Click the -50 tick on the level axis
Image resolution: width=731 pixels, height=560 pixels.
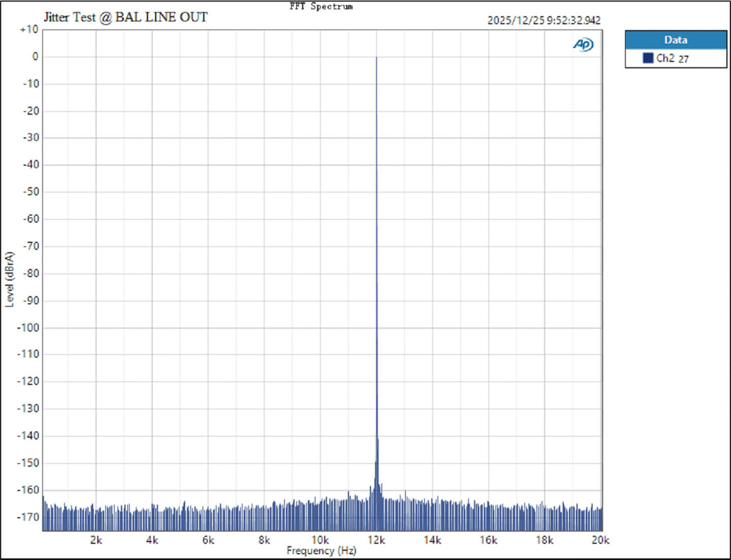click(30, 192)
